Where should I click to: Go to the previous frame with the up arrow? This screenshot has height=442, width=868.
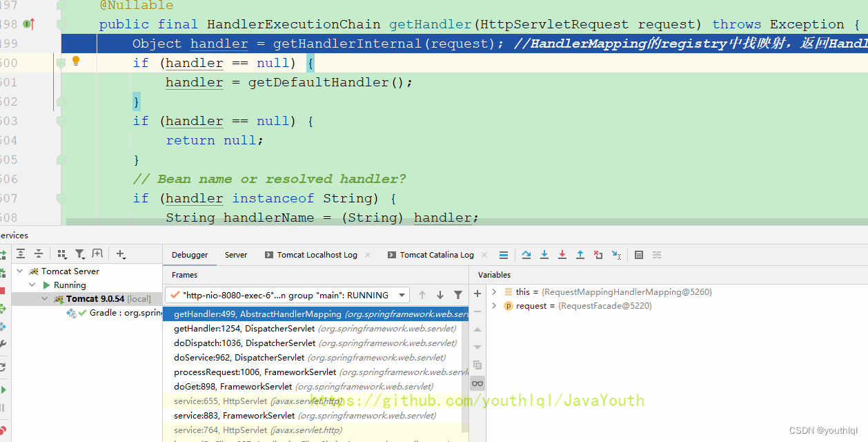[422, 295]
